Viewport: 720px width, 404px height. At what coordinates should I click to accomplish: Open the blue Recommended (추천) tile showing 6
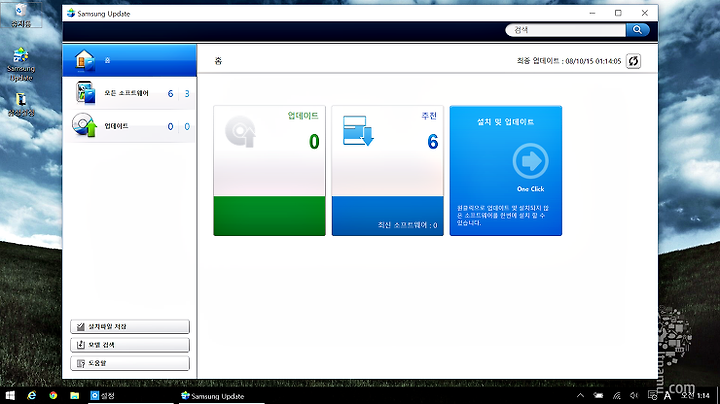point(388,171)
